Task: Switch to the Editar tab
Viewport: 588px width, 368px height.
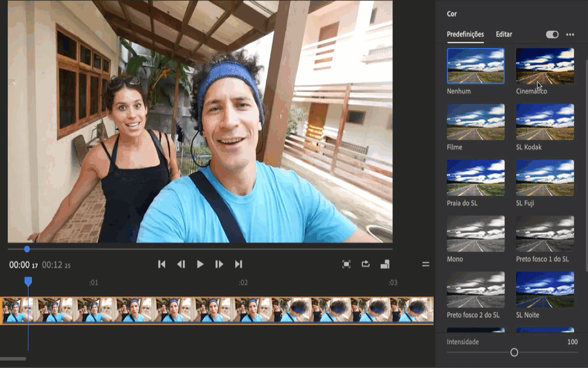Action: pyautogui.click(x=504, y=34)
